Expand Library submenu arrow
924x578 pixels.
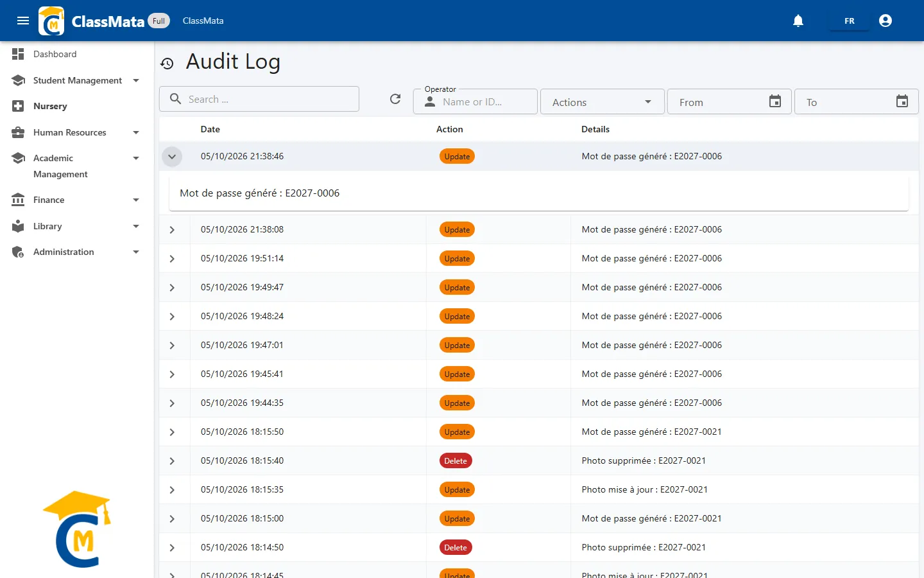[136, 226]
